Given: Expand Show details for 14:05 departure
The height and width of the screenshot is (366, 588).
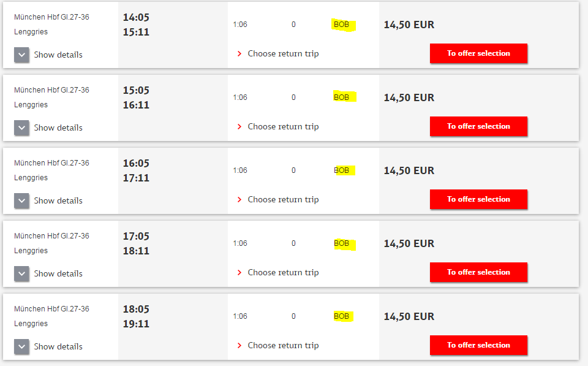Looking at the screenshot, I should pos(48,55).
